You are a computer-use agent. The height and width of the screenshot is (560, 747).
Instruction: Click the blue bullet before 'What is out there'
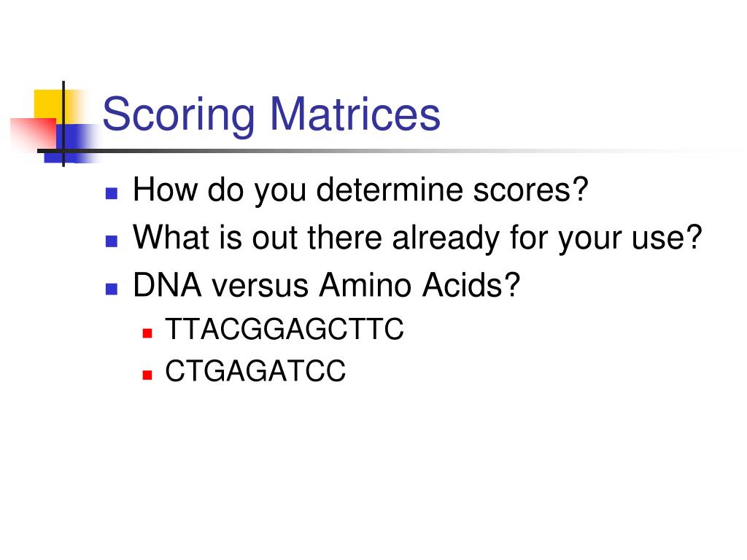tap(112, 241)
